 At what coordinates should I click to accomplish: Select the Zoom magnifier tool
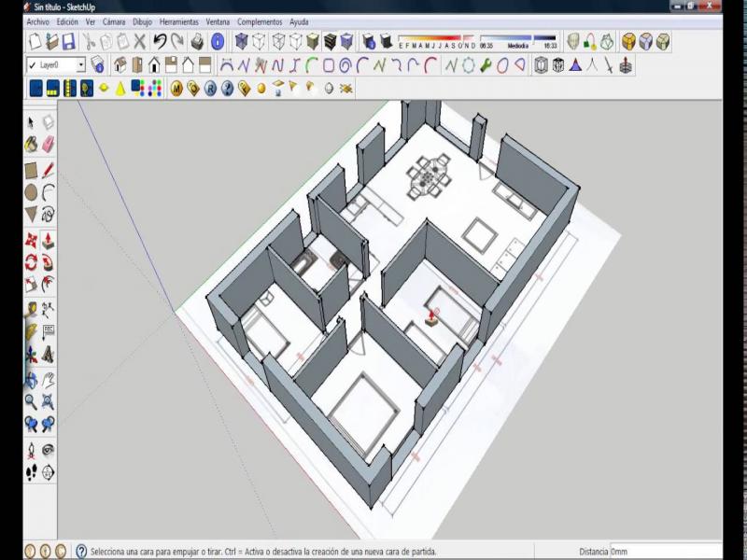pyautogui.click(x=31, y=401)
